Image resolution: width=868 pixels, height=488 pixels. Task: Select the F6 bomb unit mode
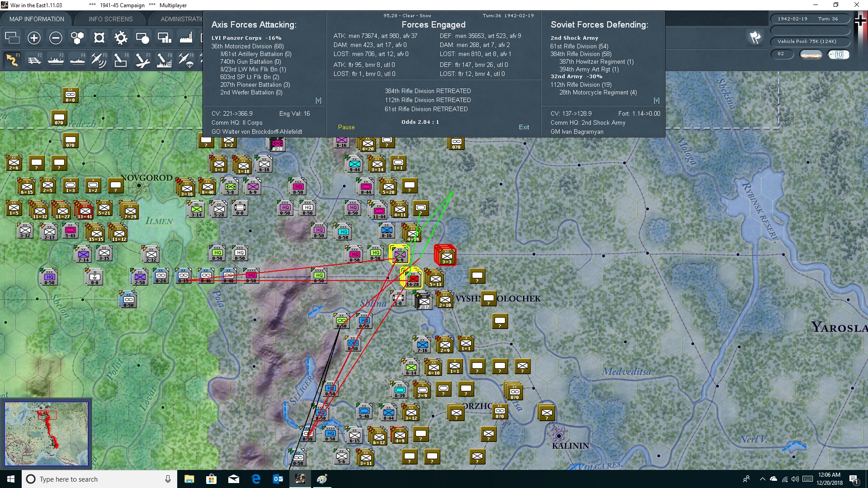click(121, 60)
